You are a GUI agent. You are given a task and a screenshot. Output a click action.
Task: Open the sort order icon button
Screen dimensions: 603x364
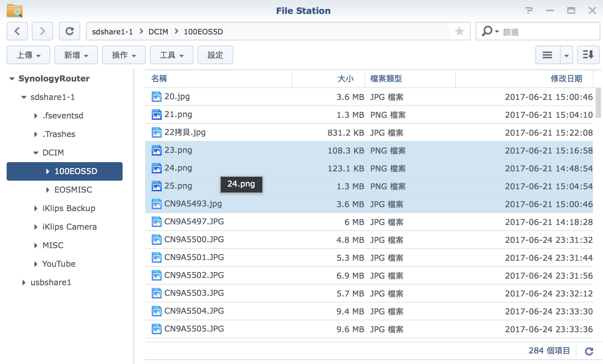[x=588, y=55]
